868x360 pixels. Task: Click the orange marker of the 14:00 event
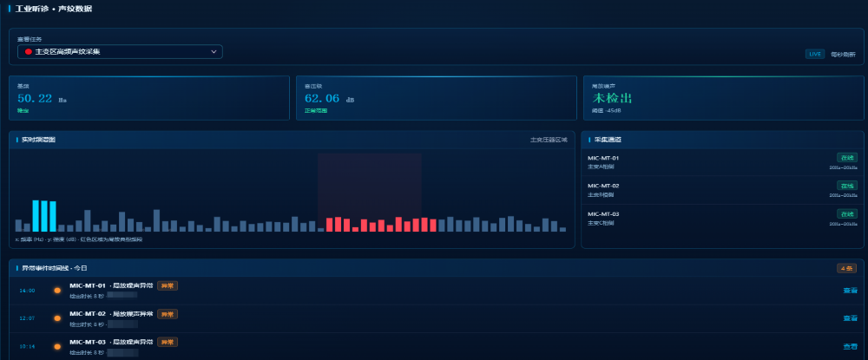click(57, 291)
